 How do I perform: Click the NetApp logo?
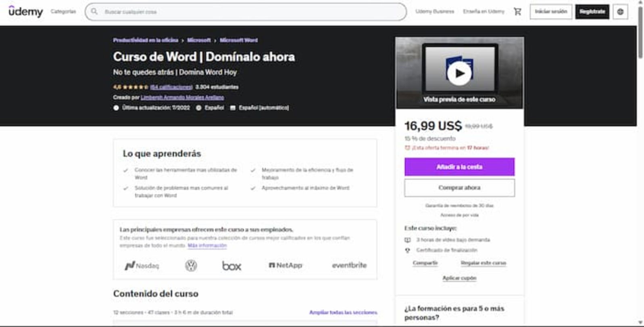point(285,265)
